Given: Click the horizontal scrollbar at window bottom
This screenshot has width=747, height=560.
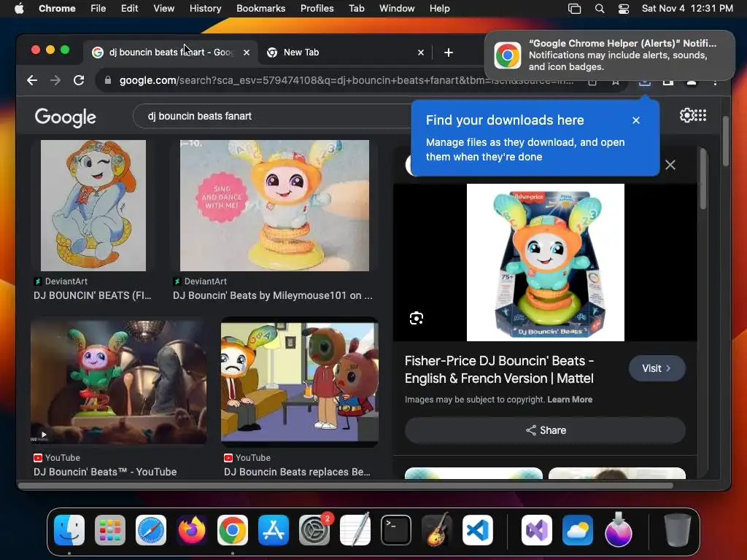Looking at the screenshot, I should [346, 486].
